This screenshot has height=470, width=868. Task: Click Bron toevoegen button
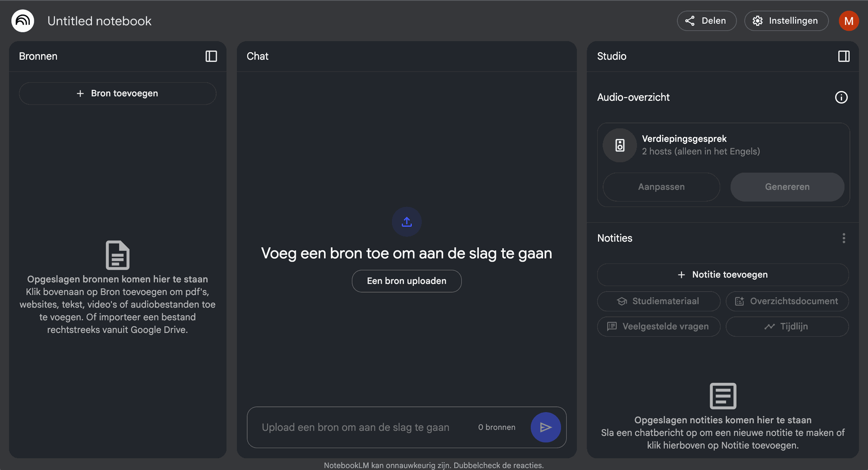[x=118, y=94]
